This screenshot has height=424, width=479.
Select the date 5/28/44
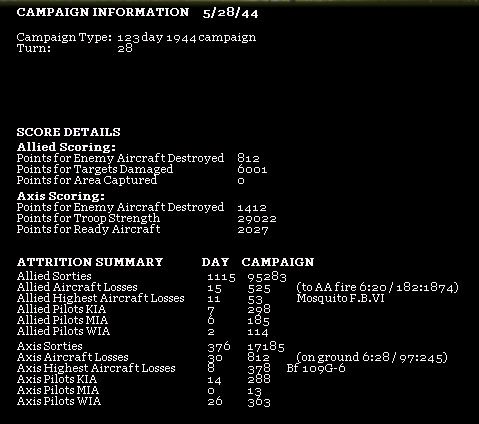point(230,13)
